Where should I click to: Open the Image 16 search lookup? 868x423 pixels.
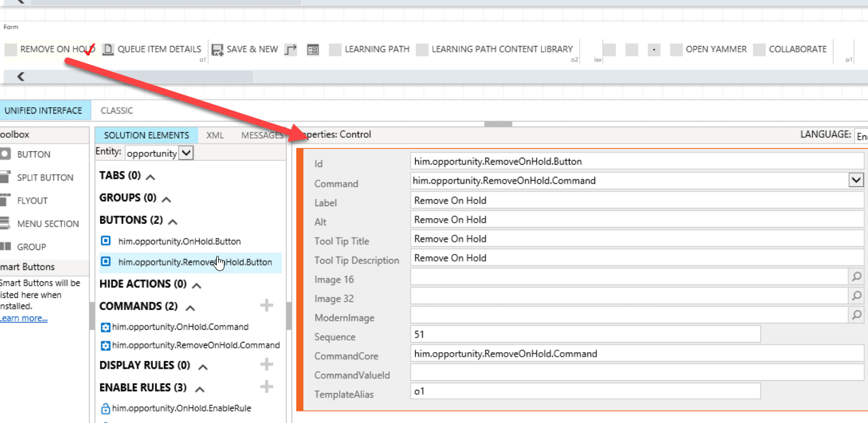[857, 276]
